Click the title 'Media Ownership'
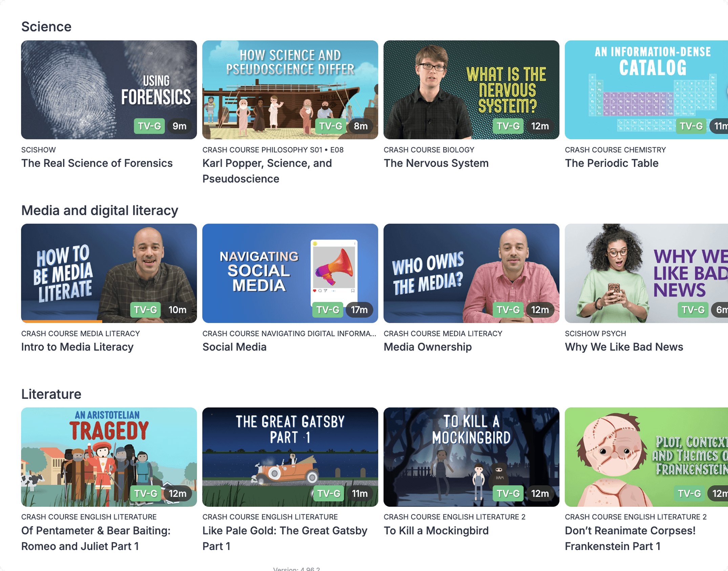Screen dimensions: 728x571 428,347
